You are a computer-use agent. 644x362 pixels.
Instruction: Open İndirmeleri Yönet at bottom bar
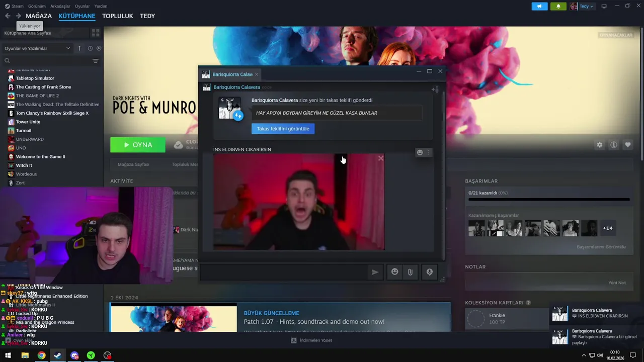pos(311,340)
